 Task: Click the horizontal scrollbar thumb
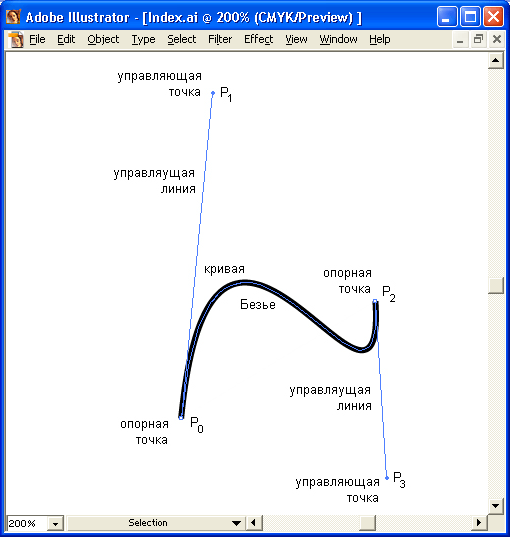368,523
